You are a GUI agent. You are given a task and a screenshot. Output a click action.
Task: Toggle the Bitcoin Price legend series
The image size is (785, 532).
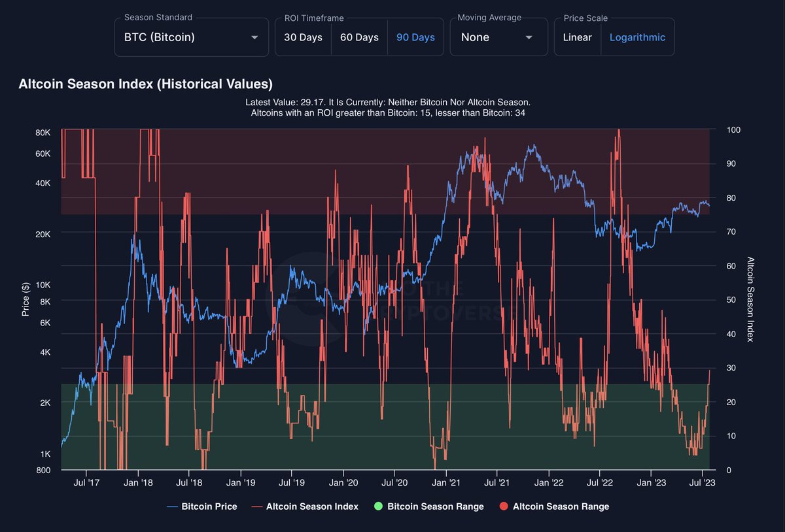(202, 507)
